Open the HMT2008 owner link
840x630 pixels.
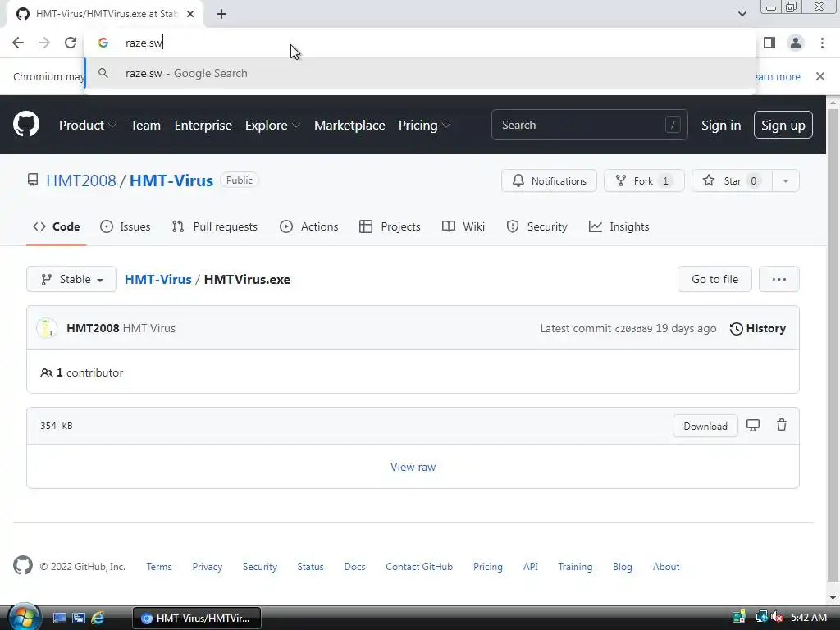click(x=81, y=180)
